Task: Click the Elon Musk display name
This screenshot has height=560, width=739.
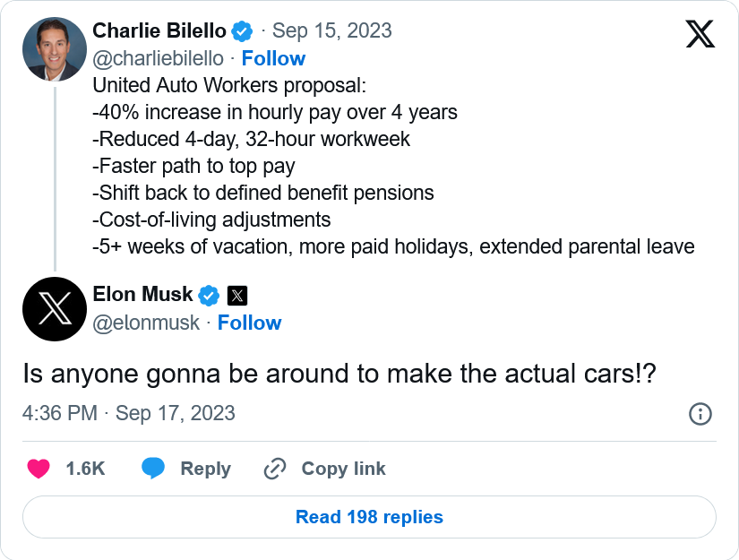Action: click(142, 294)
